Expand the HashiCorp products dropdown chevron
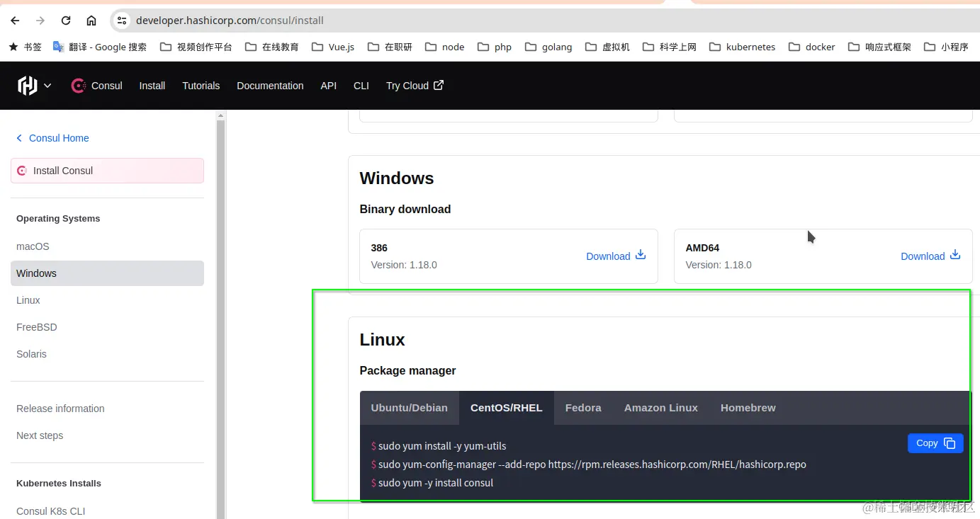 tap(47, 86)
